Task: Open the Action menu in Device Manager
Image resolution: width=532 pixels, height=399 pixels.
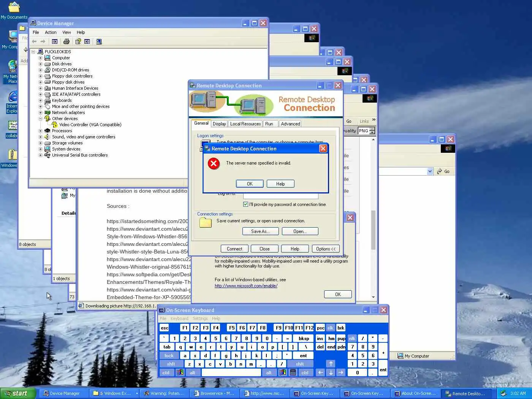Action: [x=51, y=32]
